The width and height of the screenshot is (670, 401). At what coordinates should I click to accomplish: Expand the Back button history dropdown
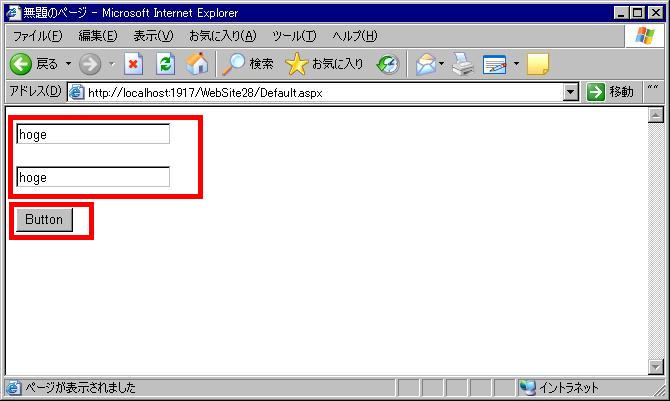pos(68,64)
